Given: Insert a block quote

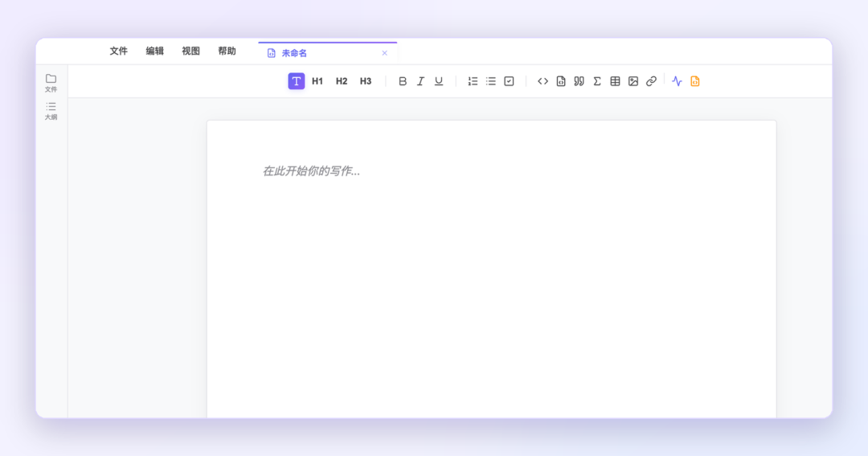Looking at the screenshot, I should [x=579, y=81].
